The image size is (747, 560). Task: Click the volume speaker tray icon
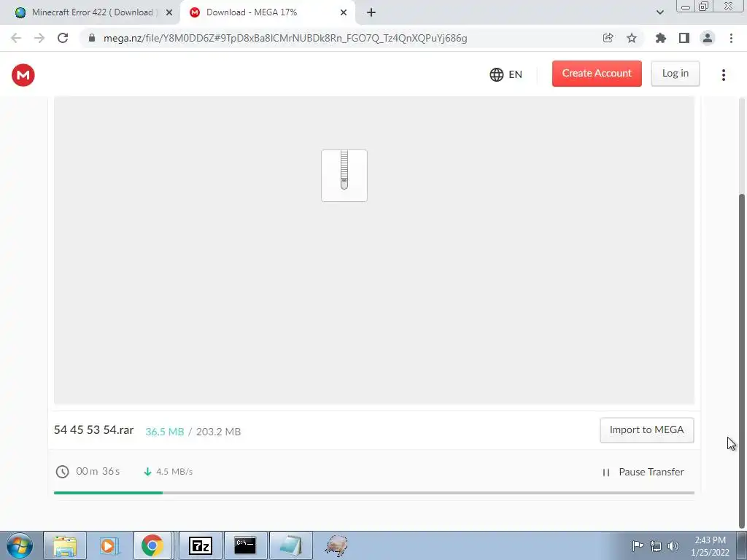[673, 546]
